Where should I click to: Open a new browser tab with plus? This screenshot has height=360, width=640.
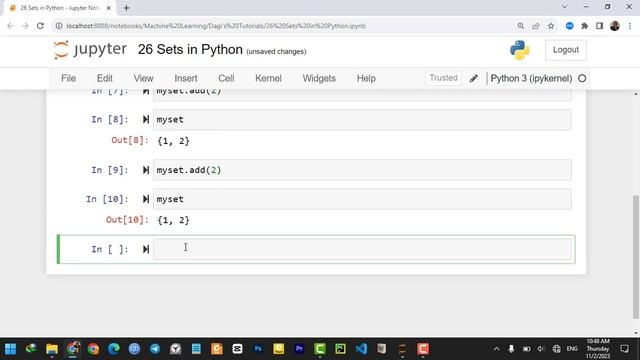click(x=126, y=8)
